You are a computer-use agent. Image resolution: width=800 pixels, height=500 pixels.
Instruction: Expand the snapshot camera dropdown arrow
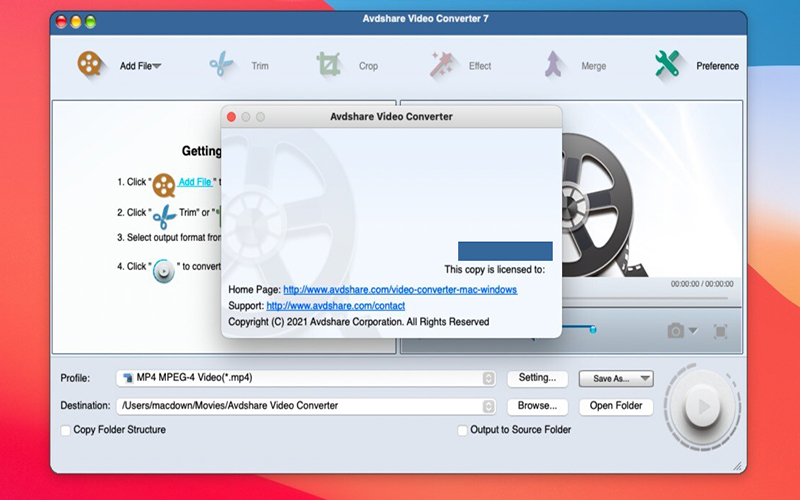pyautogui.click(x=693, y=331)
